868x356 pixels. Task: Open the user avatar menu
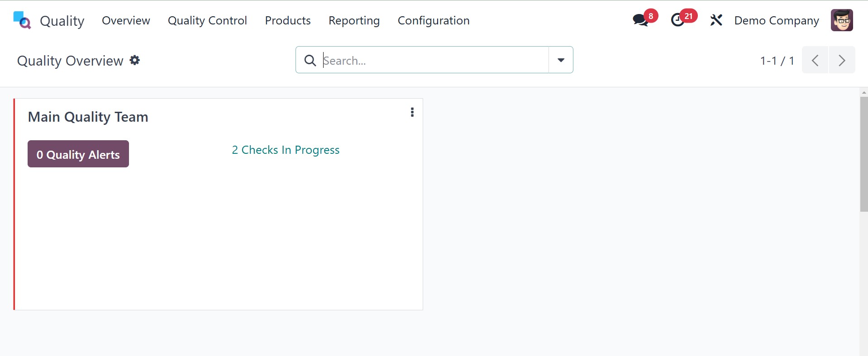point(841,20)
